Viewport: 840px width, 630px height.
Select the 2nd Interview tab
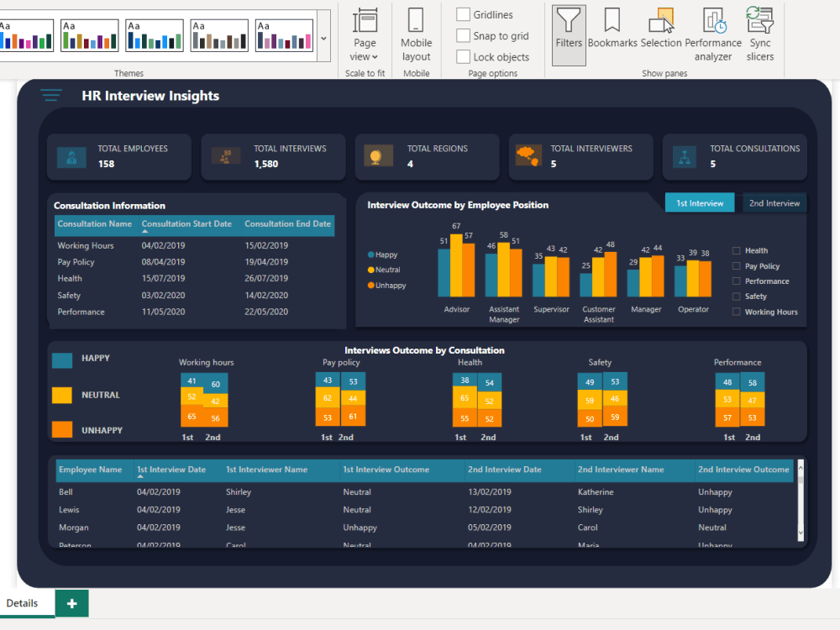click(772, 202)
